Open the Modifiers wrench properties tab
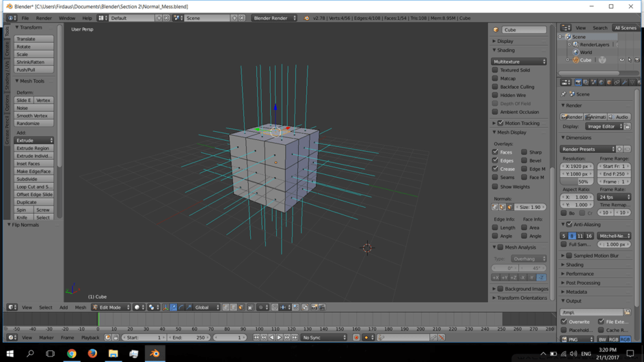Image resolution: width=644 pixels, height=362 pixels. click(x=625, y=83)
